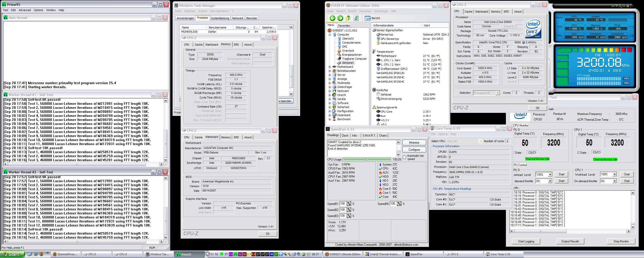Launch Firefox from the quick launch bar

click(42, 254)
